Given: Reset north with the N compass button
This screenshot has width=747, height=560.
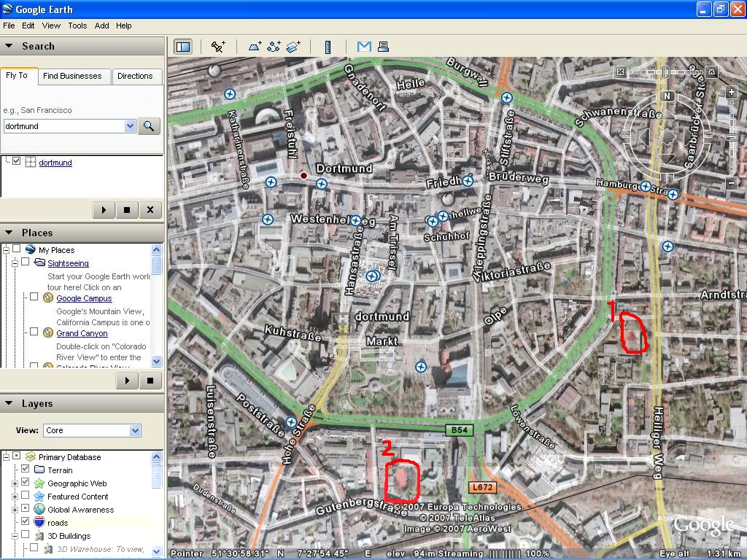Looking at the screenshot, I should pos(667,96).
